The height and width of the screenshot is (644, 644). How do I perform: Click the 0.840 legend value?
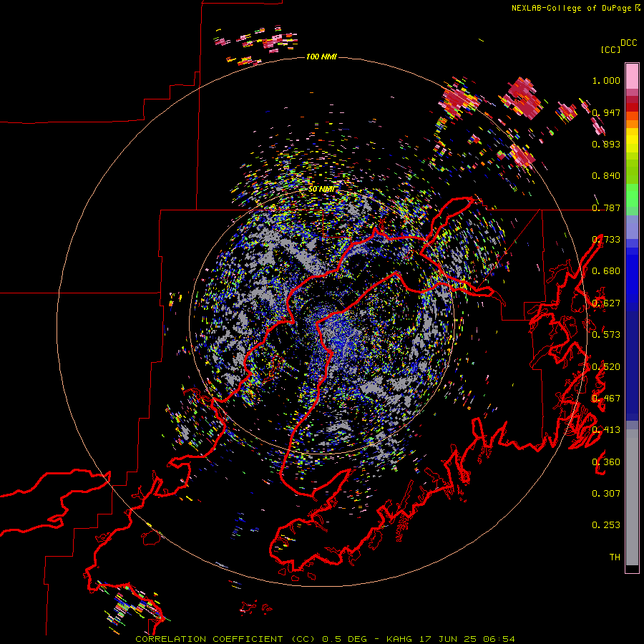coord(606,176)
